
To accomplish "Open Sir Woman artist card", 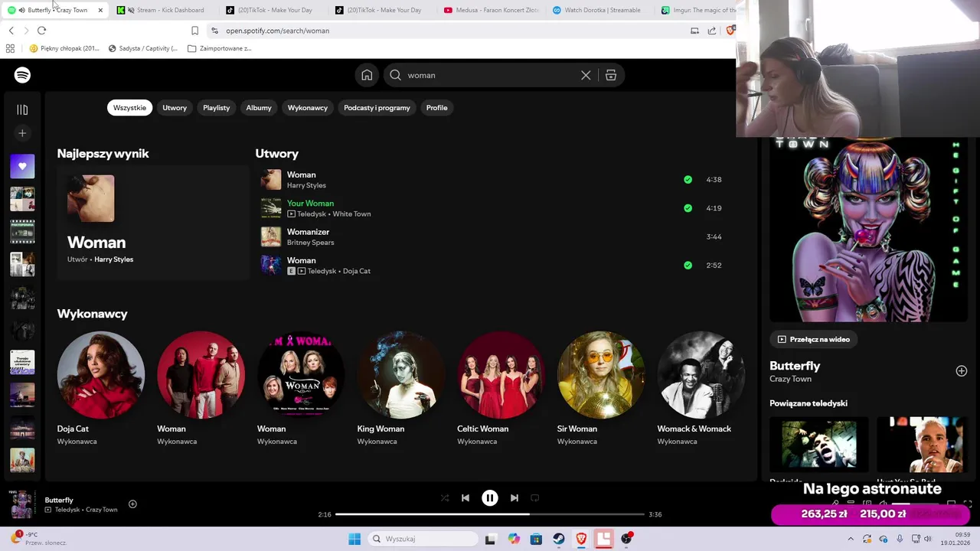I will point(601,389).
